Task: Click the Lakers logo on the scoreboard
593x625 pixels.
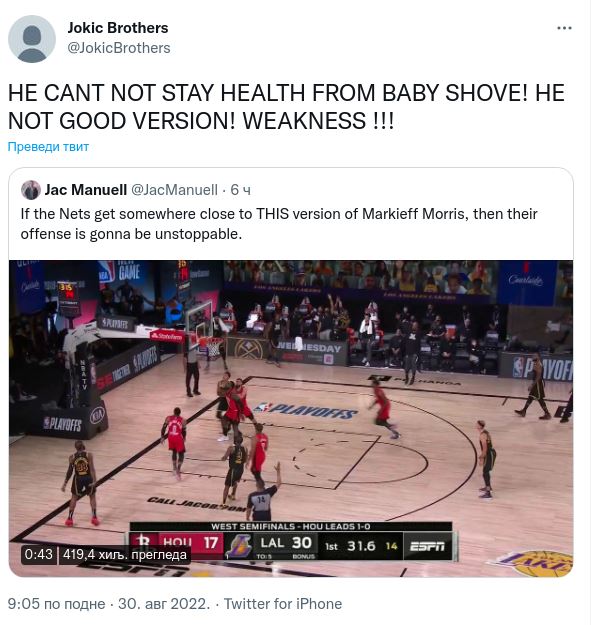Action: [x=238, y=545]
